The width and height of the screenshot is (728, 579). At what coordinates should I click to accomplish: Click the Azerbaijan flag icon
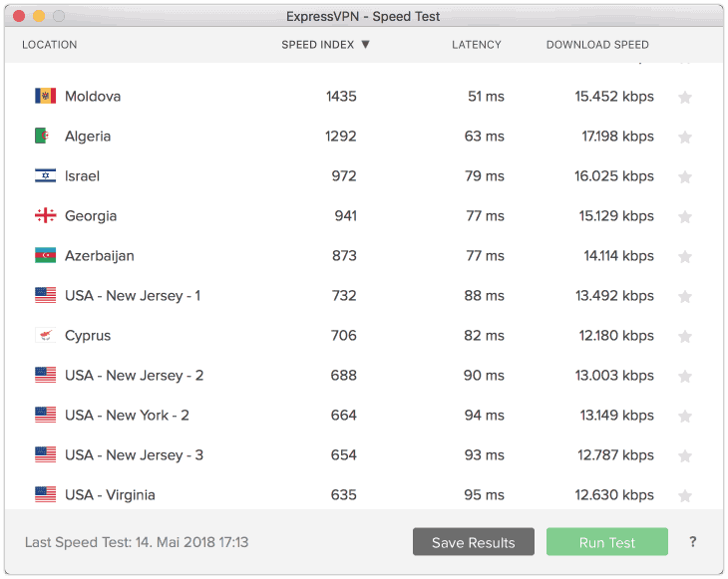(46, 256)
